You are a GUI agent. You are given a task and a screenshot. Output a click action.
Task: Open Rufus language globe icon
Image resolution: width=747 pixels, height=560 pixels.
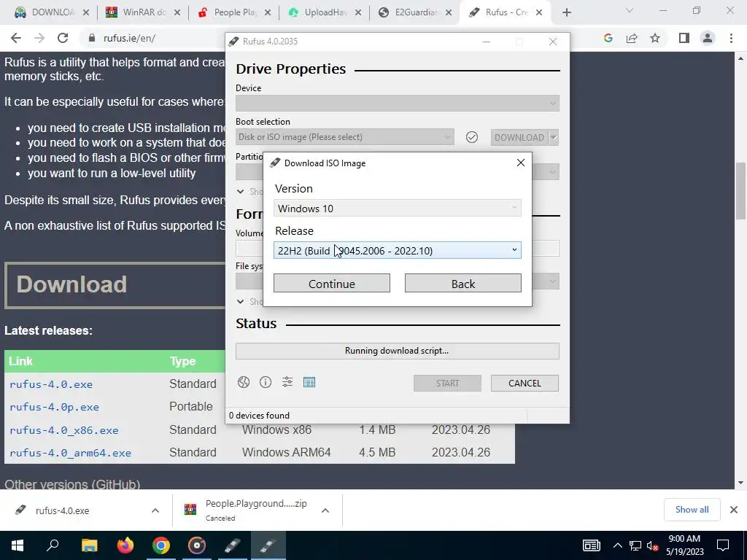pos(244,382)
